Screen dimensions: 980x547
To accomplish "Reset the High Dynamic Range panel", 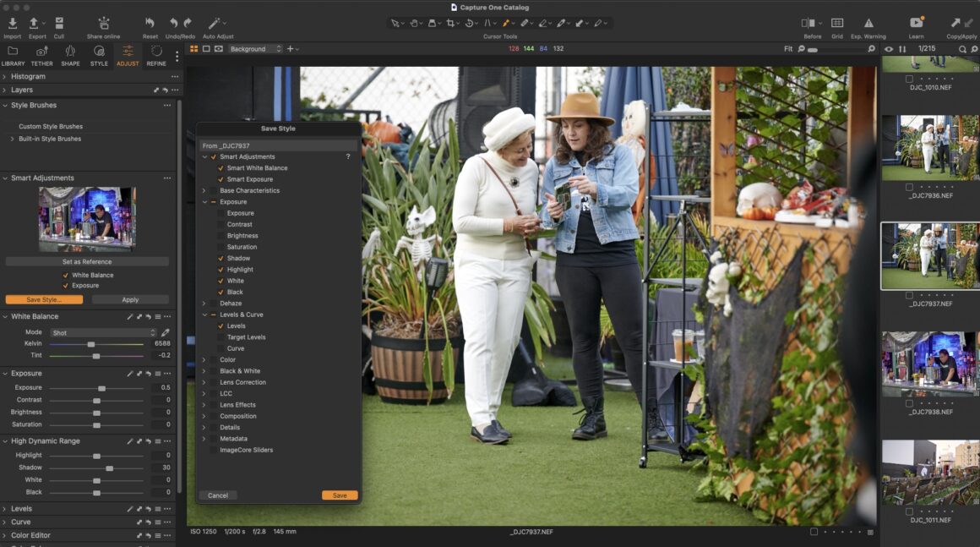I will [x=148, y=441].
